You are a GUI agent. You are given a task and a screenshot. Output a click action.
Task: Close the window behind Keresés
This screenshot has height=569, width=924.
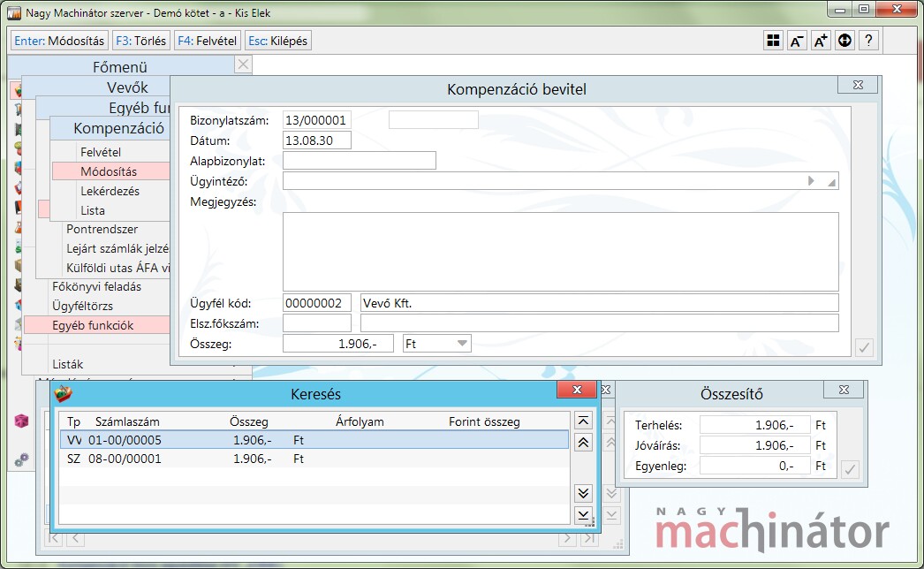pyautogui.click(x=605, y=389)
